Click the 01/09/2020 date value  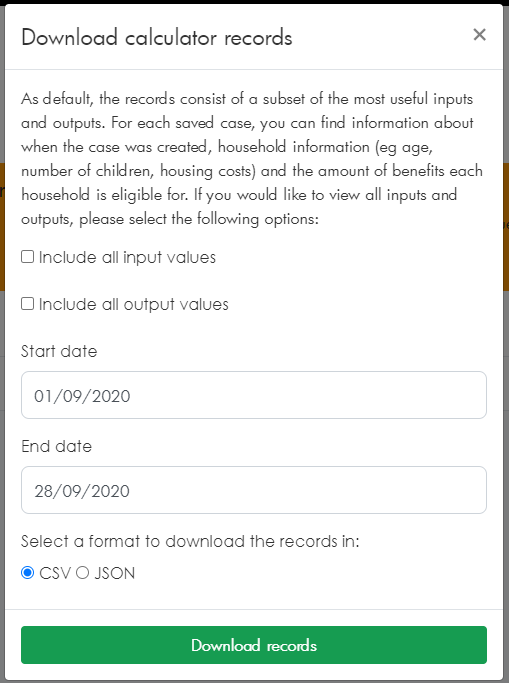tap(82, 396)
